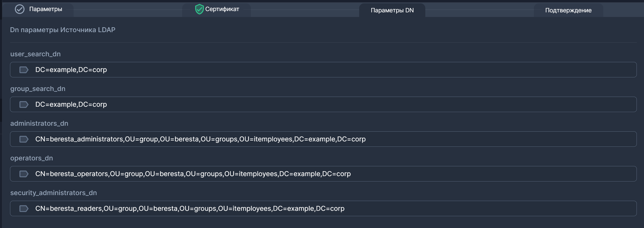Select the Параметры DN tab
Screen dimensions: 644x228
point(392,10)
